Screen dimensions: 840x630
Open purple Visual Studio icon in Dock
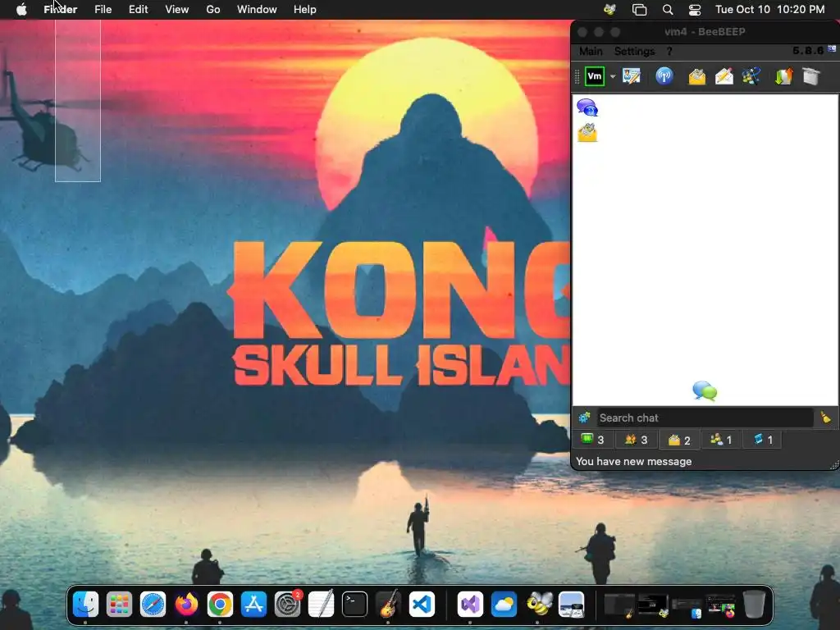[470, 605]
